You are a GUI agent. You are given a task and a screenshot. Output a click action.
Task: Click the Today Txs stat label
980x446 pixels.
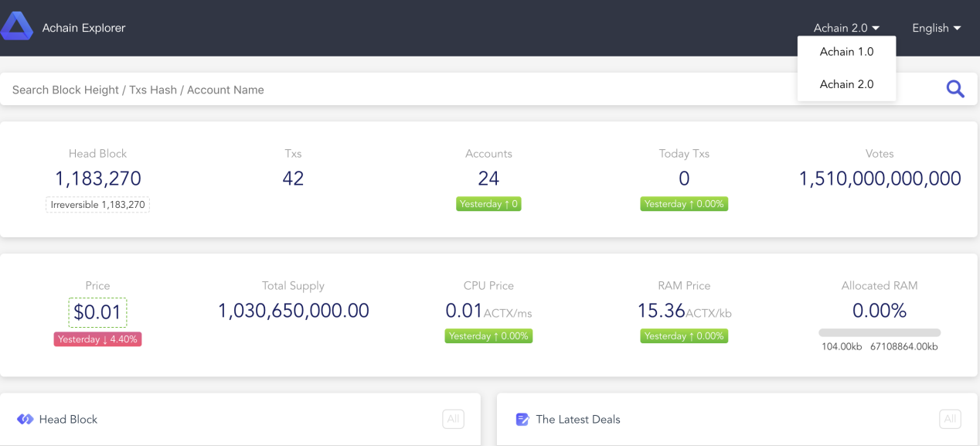(684, 154)
